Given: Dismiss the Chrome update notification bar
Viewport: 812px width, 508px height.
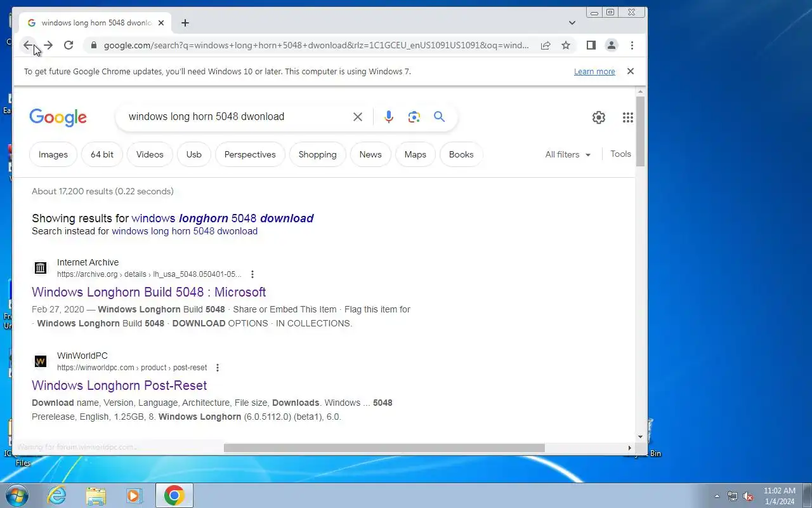Looking at the screenshot, I should (631, 71).
